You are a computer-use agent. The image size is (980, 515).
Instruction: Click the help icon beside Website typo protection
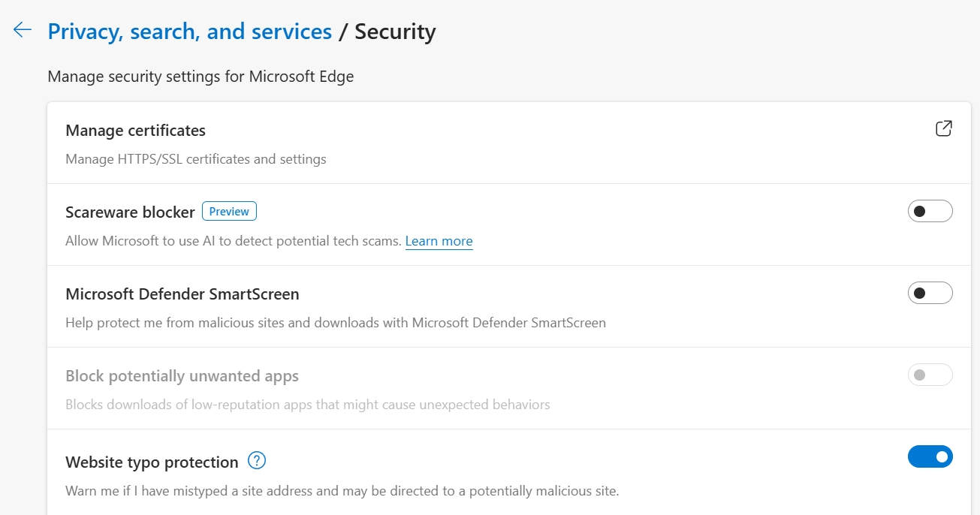point(257,461)
